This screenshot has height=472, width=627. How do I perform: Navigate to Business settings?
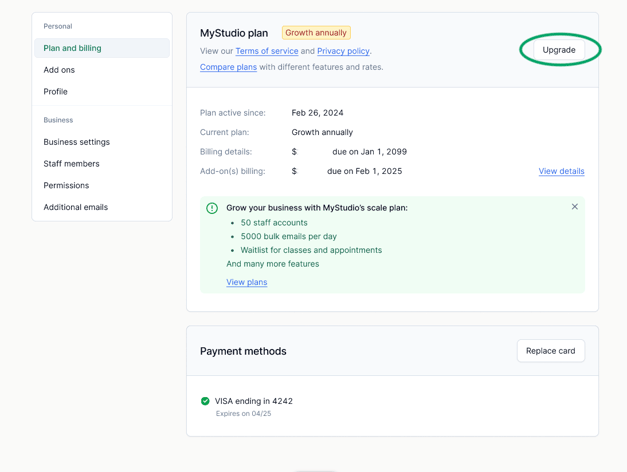click(76, 142)
